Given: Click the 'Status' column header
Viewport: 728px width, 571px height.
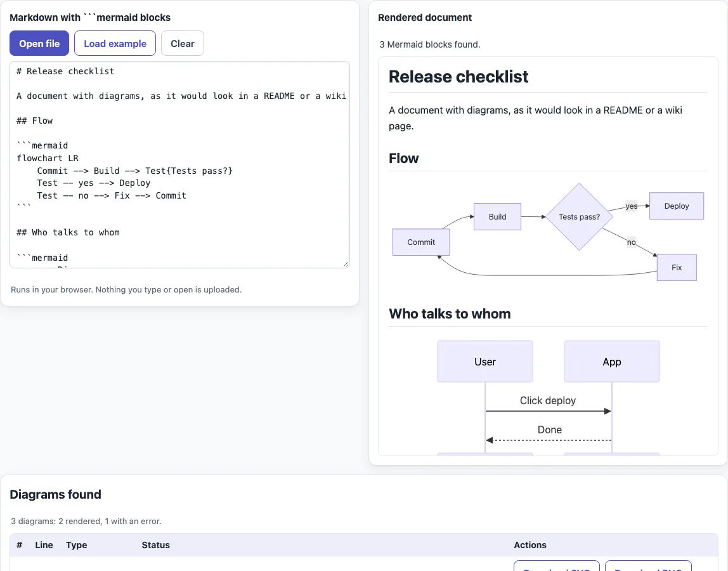Looking at the screenshot, I should coord(155,545).
